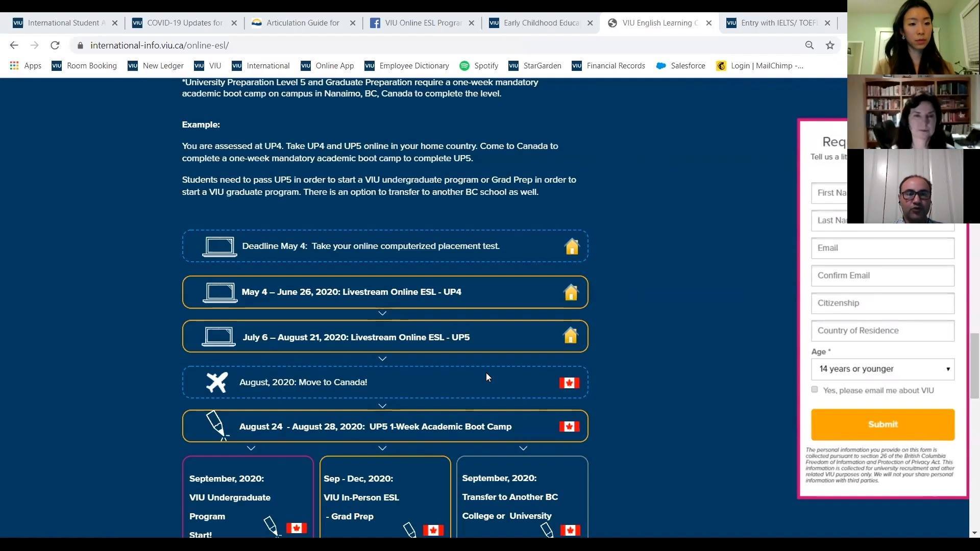The height and width of the screenshot is (551, 980).
Task: Click Canada flag on Grad Prep card
Action: tap(433, 530)
